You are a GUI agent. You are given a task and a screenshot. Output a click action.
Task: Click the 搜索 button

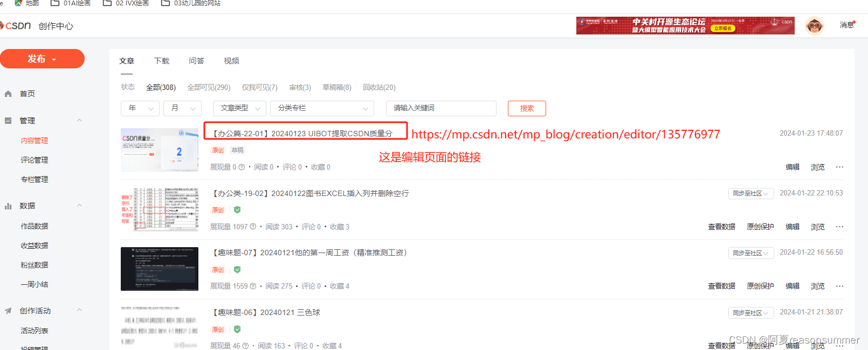pyautogui.click(x=527, y=108)
